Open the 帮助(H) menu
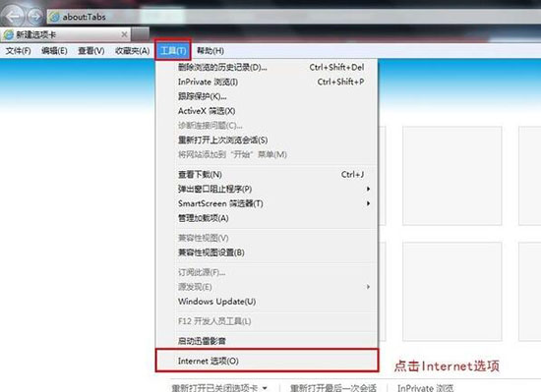The image size is (541, 392). click(x=210, y=51)
